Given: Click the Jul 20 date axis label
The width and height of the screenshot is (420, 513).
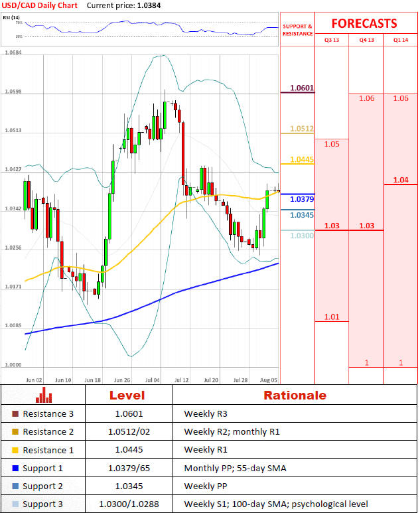Looking at the screenshot, I should click(211, 380).
